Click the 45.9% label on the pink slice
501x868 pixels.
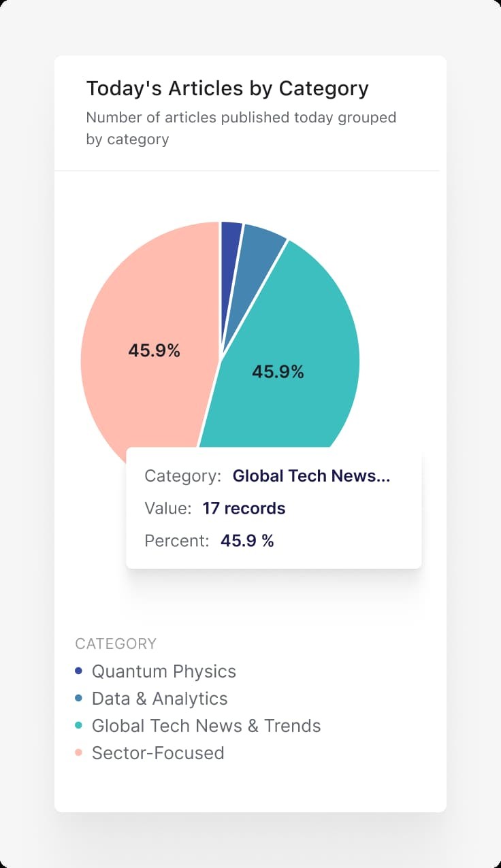(154, 351)
